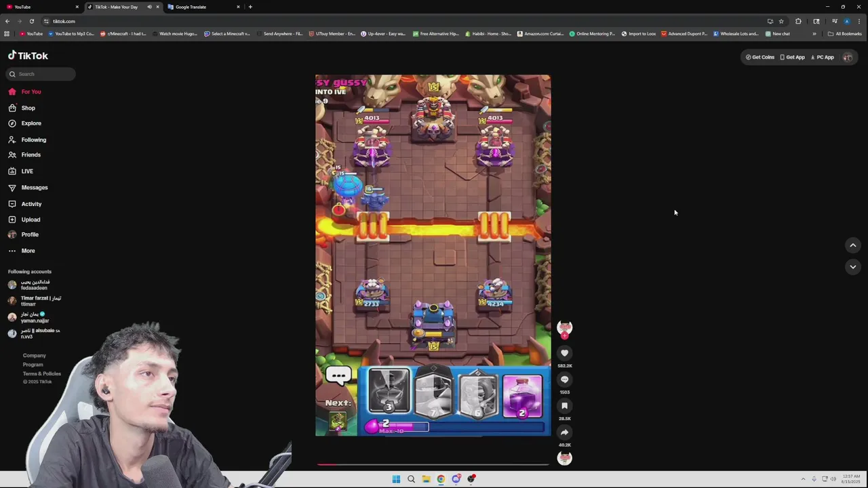Open Windows taskbar Search
Viewport: 868px width, 488px height.
tap(411, 479)
